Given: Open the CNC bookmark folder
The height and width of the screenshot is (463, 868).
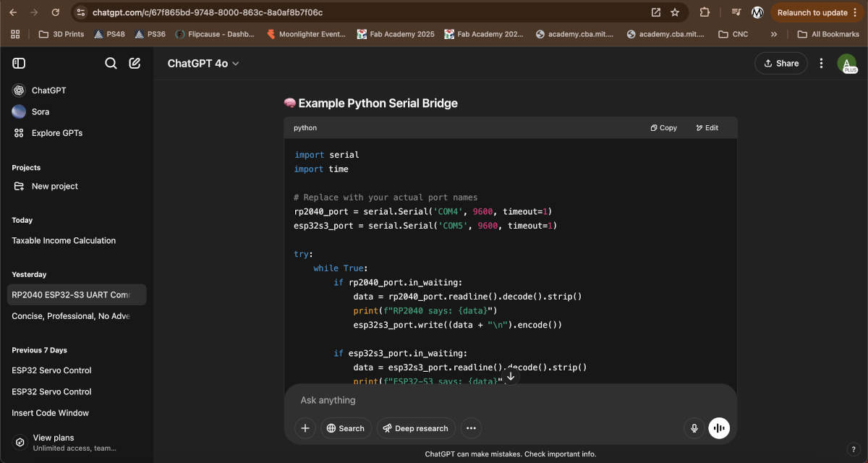Looking at the screenshot, I should (733, 34).
